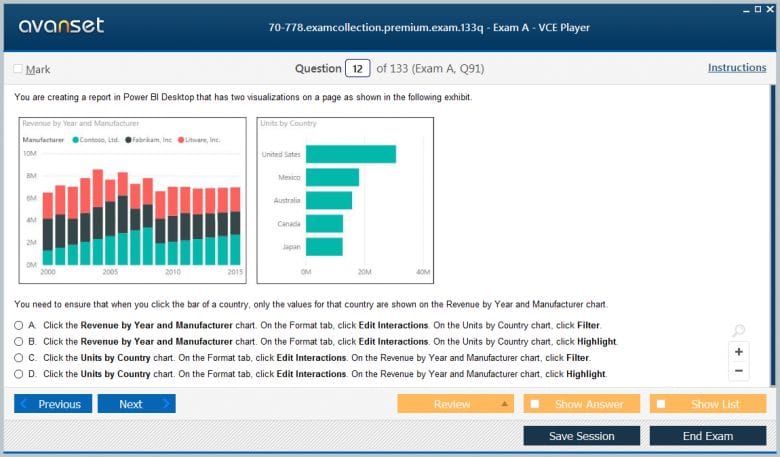Go to the Previous question
Screen dimensions: 780x457
53,404
